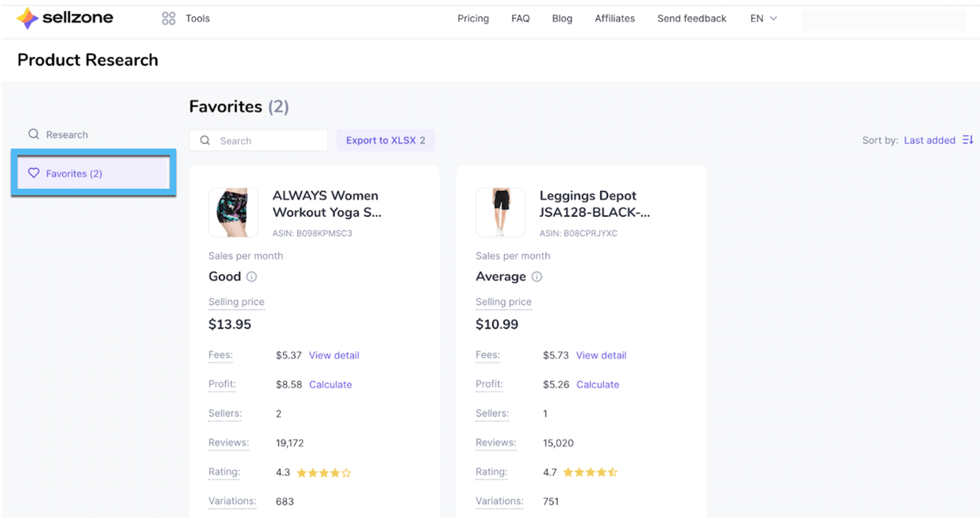The image size is (980, 518).
Task: Click the search magnifier icon in Favorites
Action: [205, 141]
